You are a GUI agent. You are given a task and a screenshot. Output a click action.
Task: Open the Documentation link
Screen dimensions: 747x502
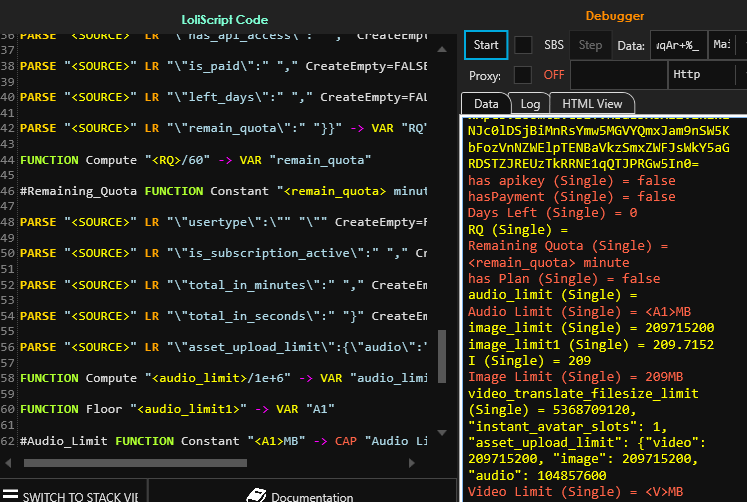coord(312,496)
